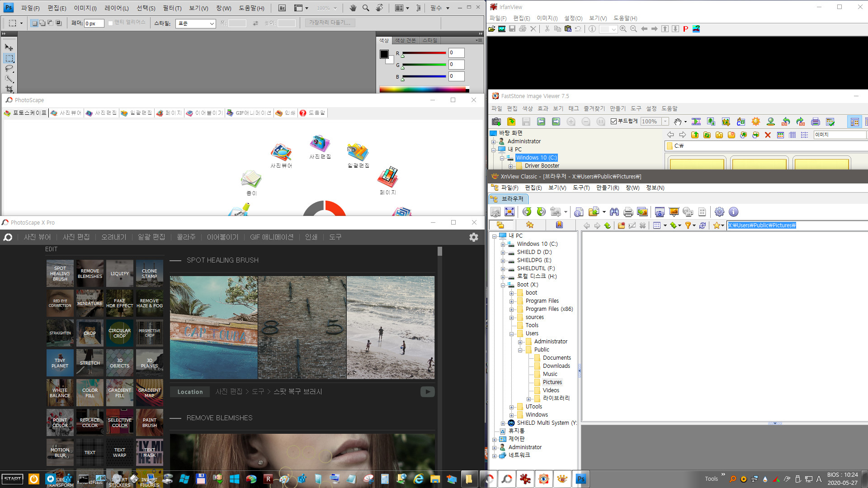This screenshot has width=868, height=488.
Task: Collapse Users folder in XnView tree
Action: point(511,334)
